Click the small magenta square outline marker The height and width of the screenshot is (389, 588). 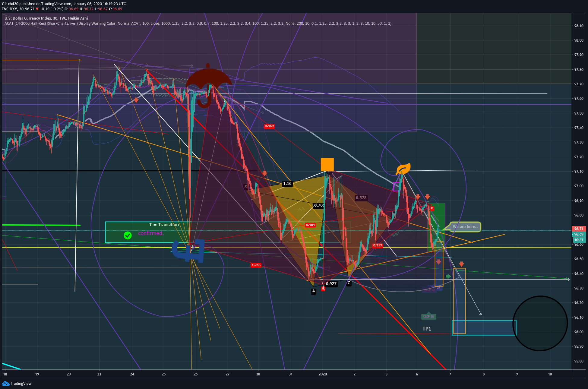(x=397, y=187)
